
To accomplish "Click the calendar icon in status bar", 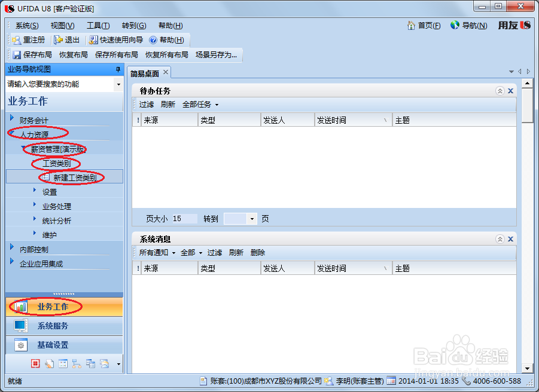I will (391, 380).
